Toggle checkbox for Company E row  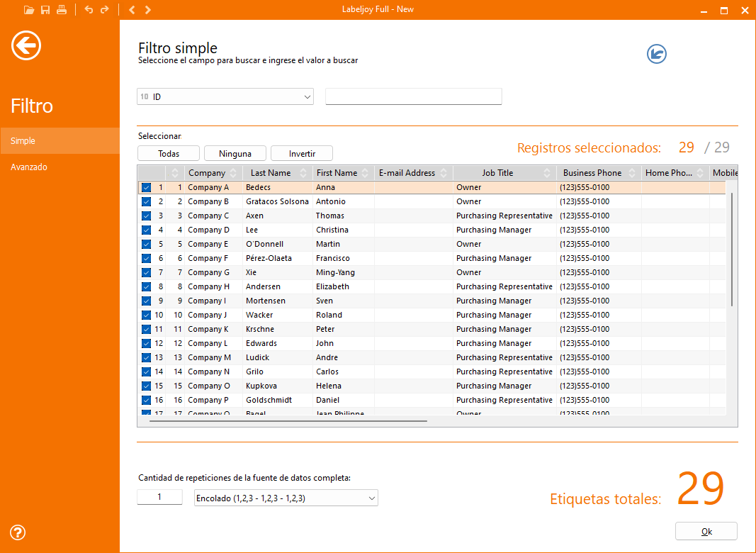[x=146, y=245]
